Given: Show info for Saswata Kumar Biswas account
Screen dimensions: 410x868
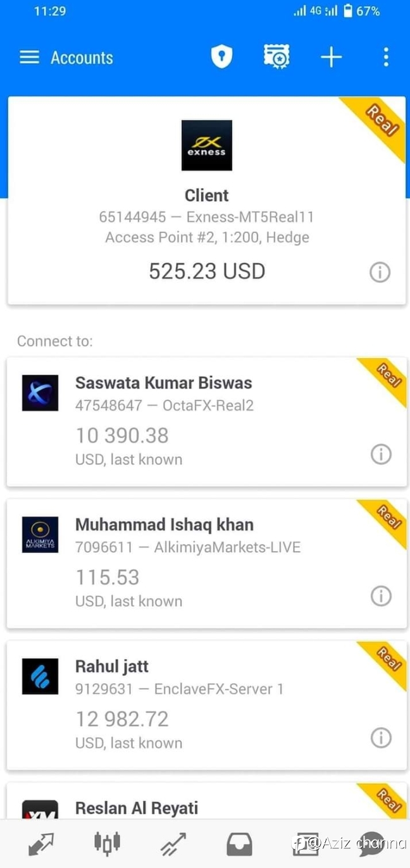Looking at the screenshot, I should tap(381, 454).
